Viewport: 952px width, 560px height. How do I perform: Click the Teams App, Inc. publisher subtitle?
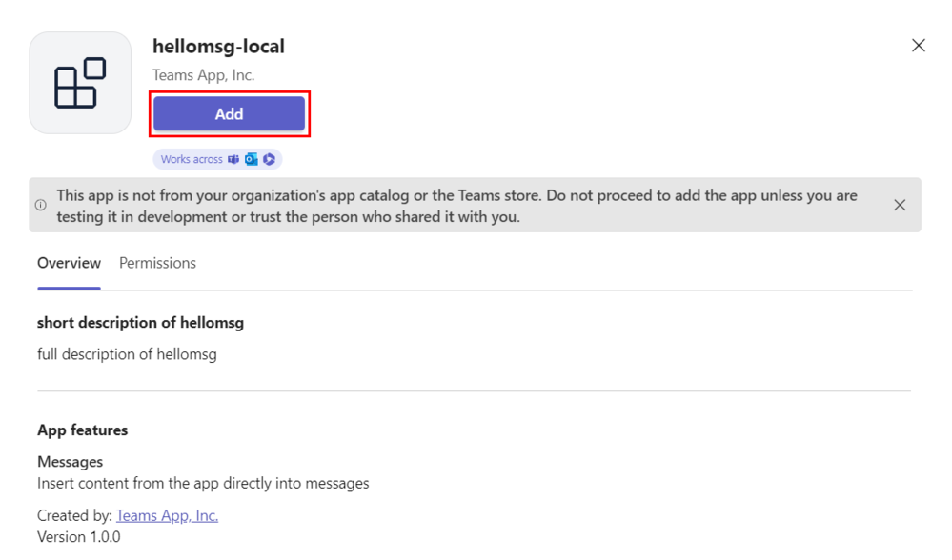coord(203,74)
